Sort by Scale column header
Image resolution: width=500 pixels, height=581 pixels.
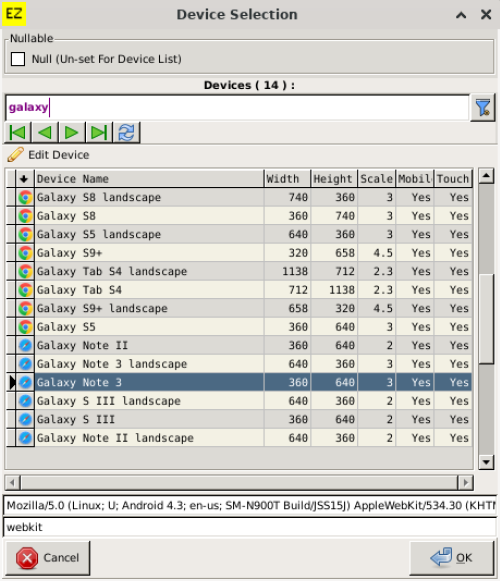377,179
